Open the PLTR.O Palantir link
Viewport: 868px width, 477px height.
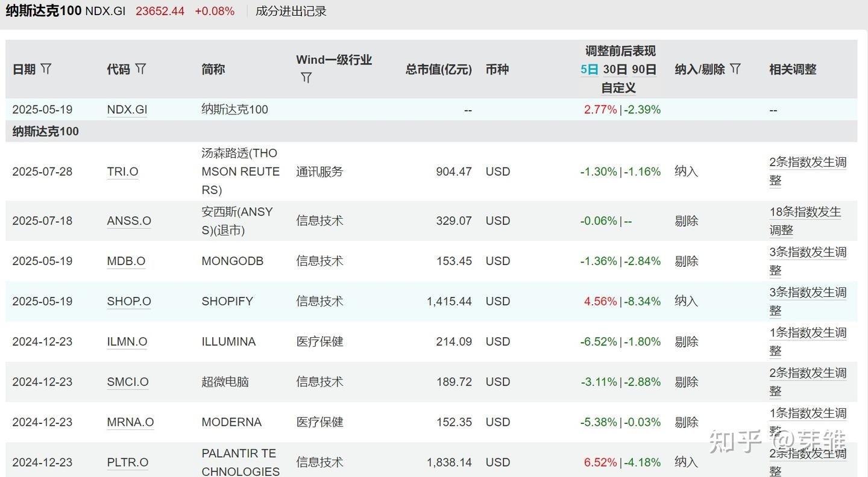click(127, 463)
